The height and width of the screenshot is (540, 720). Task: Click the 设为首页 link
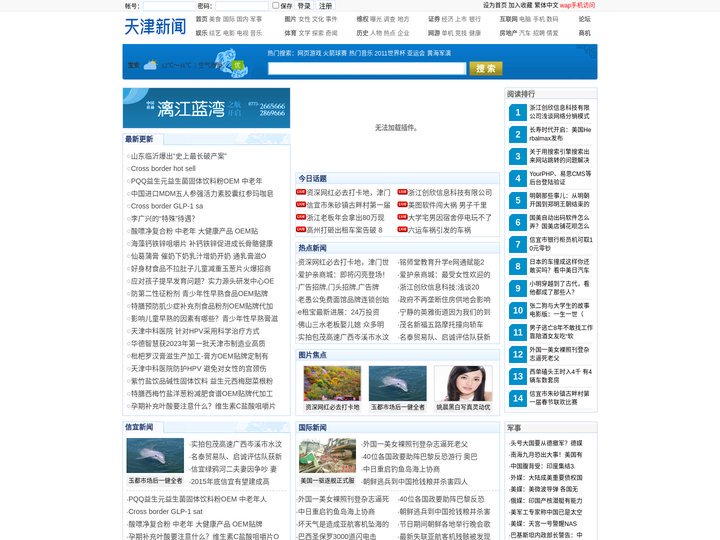495,5
